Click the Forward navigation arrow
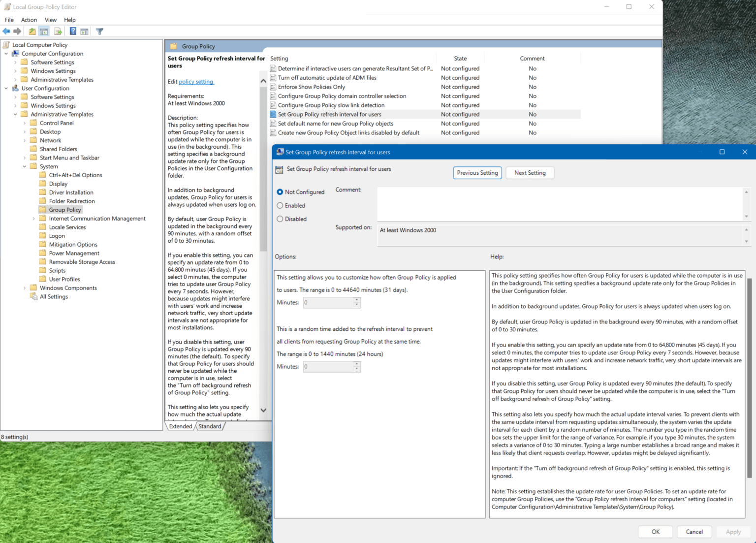Image resolution: width=756 pixels, height=543 pixels. (18, 31)
